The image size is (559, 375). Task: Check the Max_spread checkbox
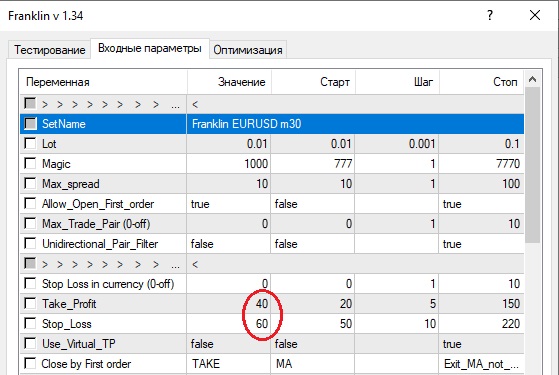(30, 184)
